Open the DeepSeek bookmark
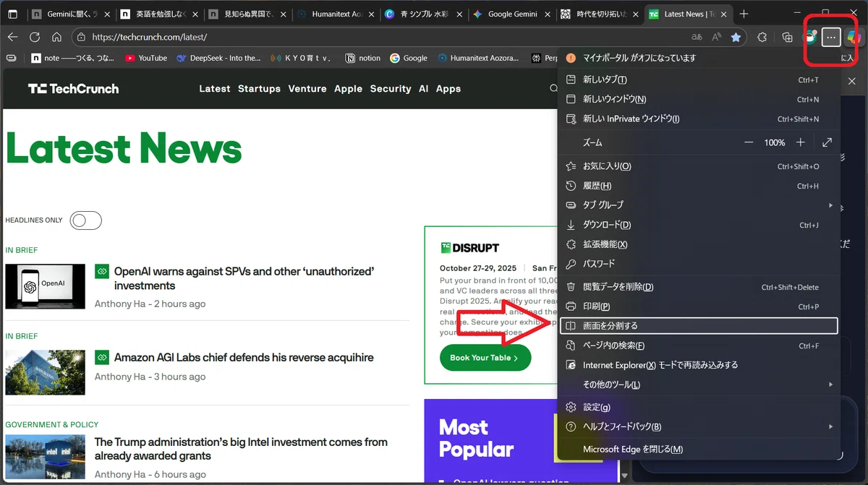The width and height of the screenshot is (868, 485). [218, 58]
